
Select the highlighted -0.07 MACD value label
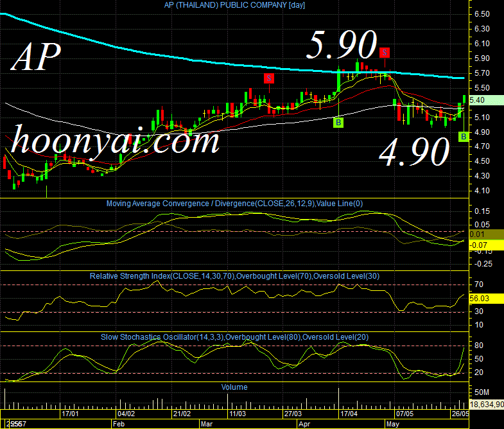pyautogui.click(x=486, y=245)
